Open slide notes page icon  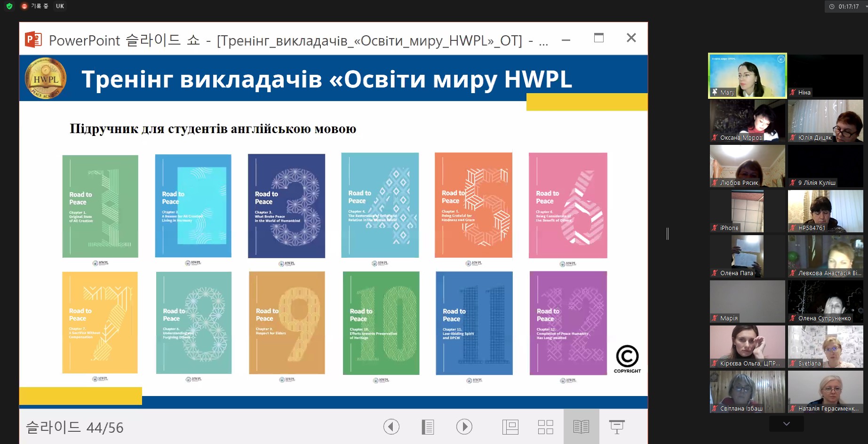427,427
